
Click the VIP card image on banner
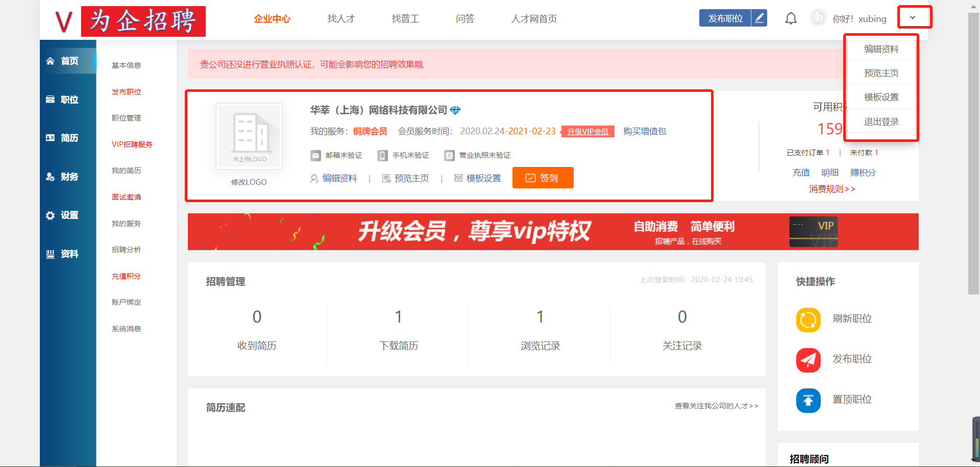click(x=814, y=232)
